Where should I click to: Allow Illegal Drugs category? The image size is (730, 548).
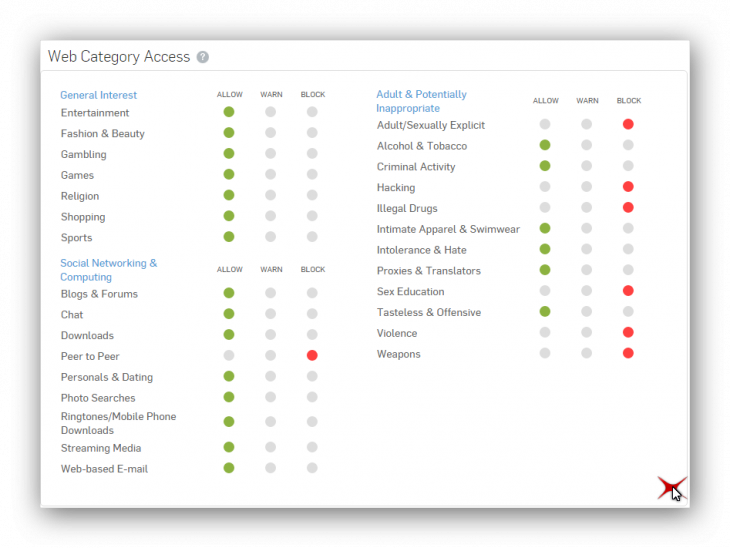click(x=545, y=208)
